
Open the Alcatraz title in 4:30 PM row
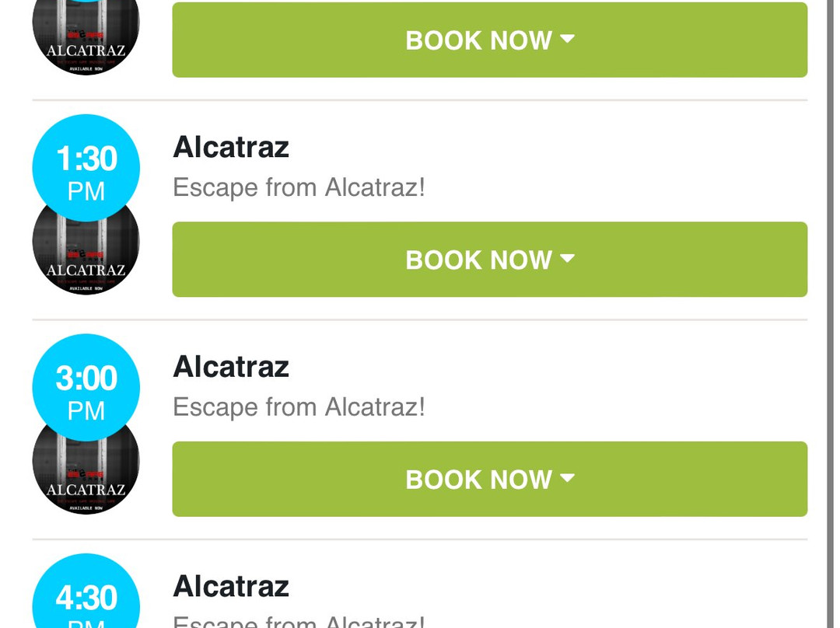231,586
